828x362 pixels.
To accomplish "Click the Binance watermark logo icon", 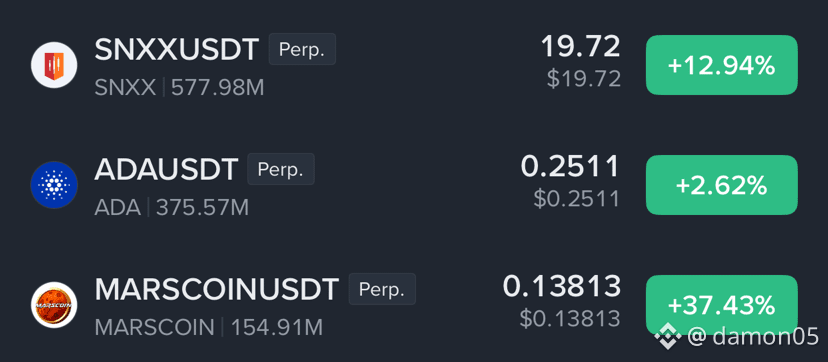I will [668, 337].
